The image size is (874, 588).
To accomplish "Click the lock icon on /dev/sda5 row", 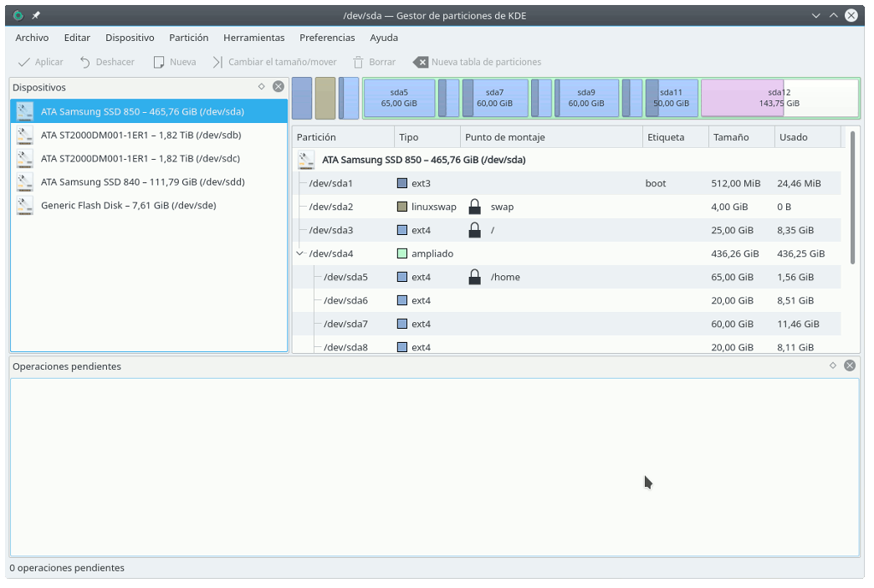I will tap(474, 277).
